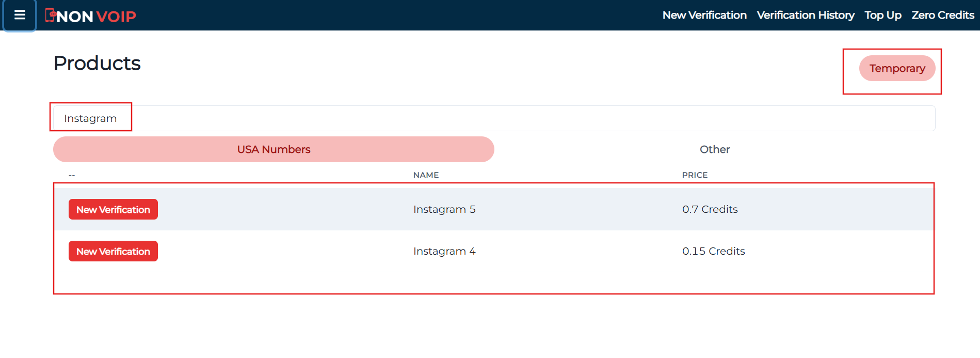Click the 0.15 Credits price label

click(x=713, y=251)
